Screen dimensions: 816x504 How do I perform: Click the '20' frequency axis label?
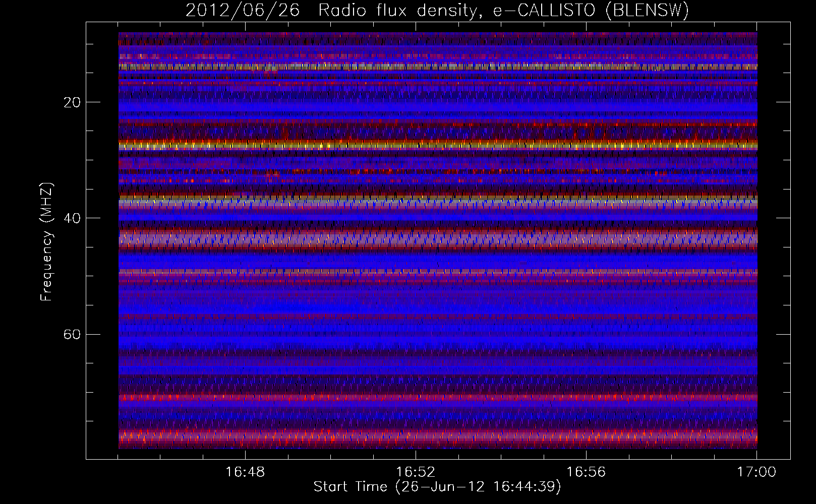(x=73, y=102)
